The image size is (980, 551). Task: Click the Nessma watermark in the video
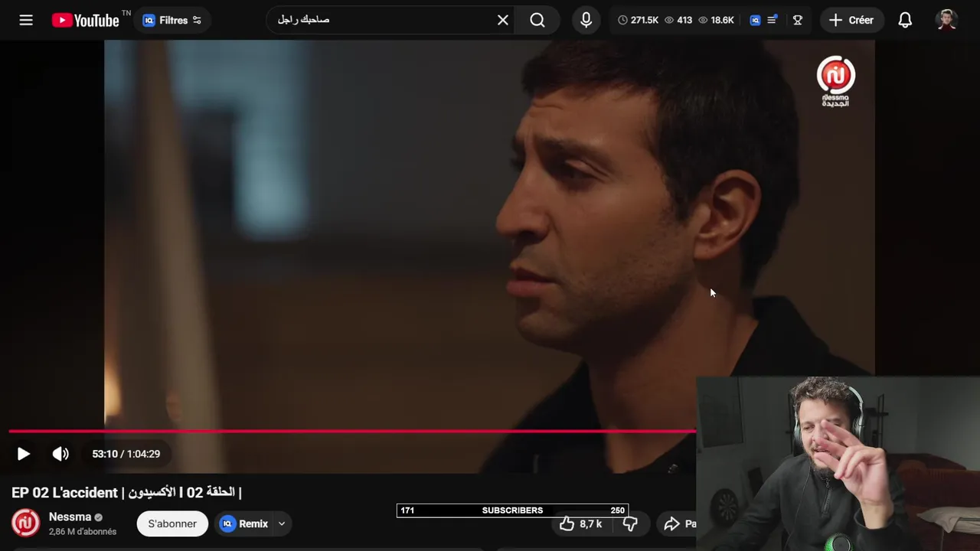835,81
